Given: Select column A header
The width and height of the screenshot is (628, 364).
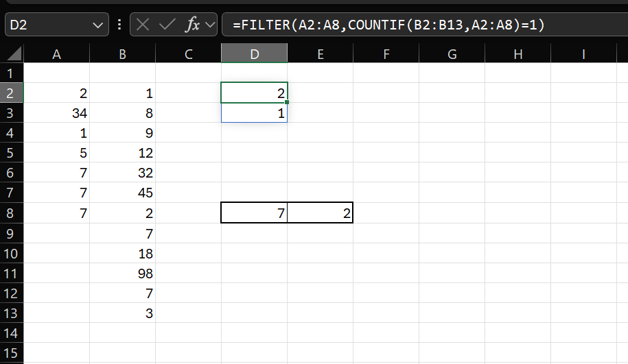Looking at the screenshot, I should 56,54.
